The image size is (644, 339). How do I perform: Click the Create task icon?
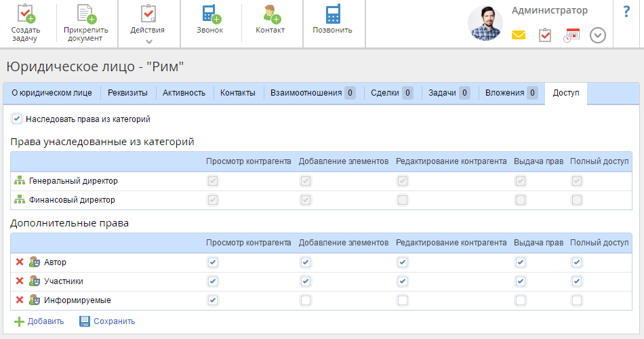click(x=26, y=14)
